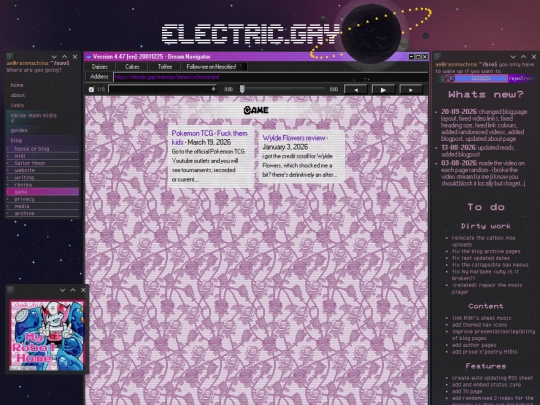Click 'fix last updated dates' in the to-do list
This screenshot has width=540, height=405.
click(481, 258)
